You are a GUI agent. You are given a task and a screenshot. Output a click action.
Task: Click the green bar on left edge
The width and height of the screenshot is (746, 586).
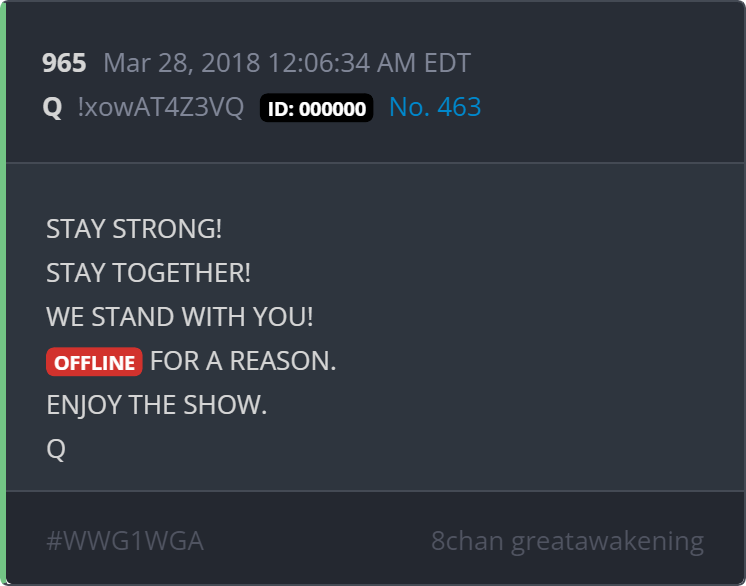(3, 293)
